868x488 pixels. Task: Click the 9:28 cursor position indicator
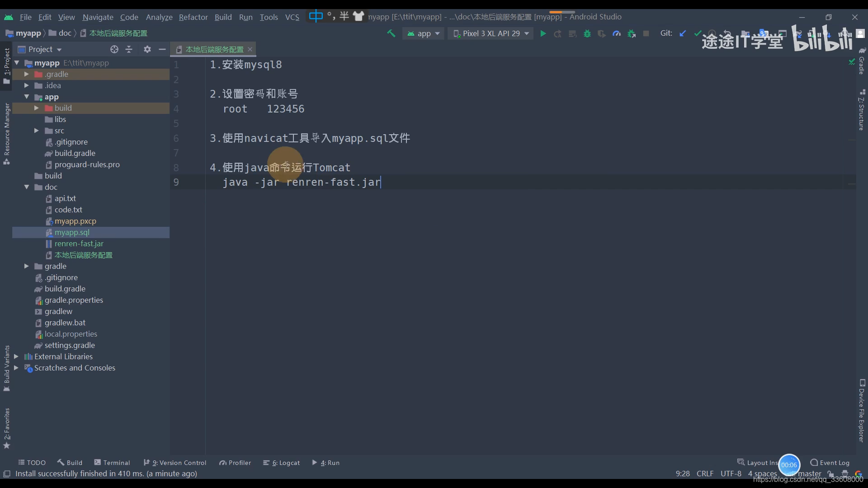(683, 474)
